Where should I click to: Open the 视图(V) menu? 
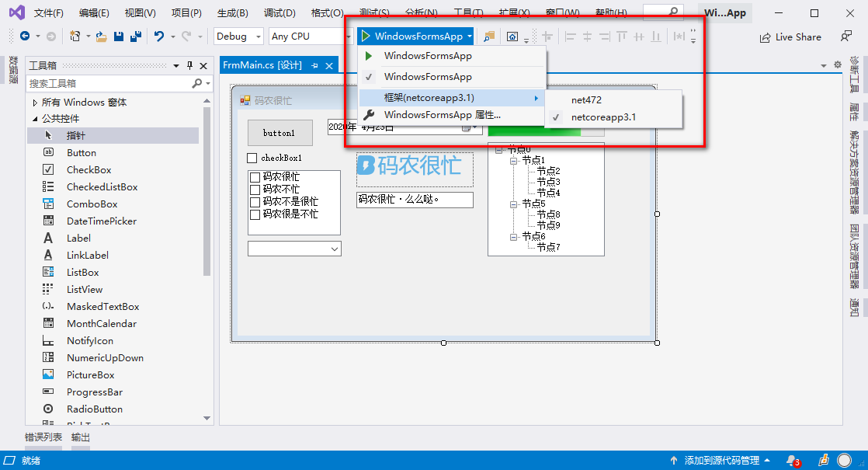coord(140,12)
